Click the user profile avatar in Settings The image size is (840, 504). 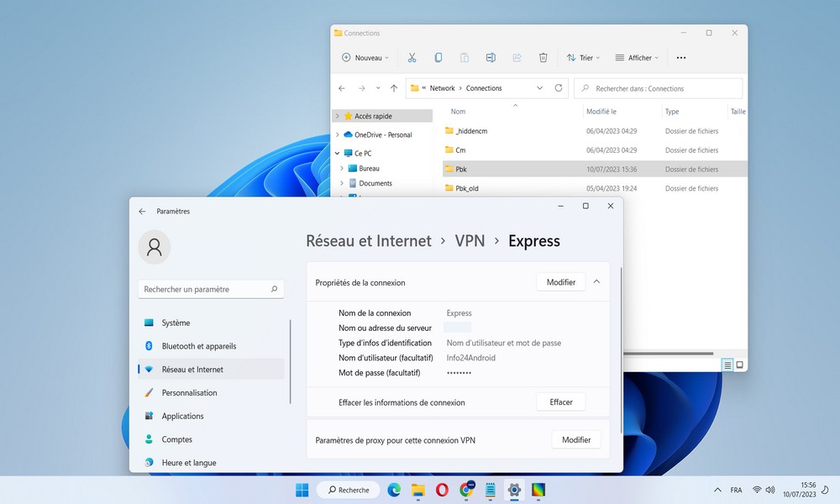pos(155,247)
